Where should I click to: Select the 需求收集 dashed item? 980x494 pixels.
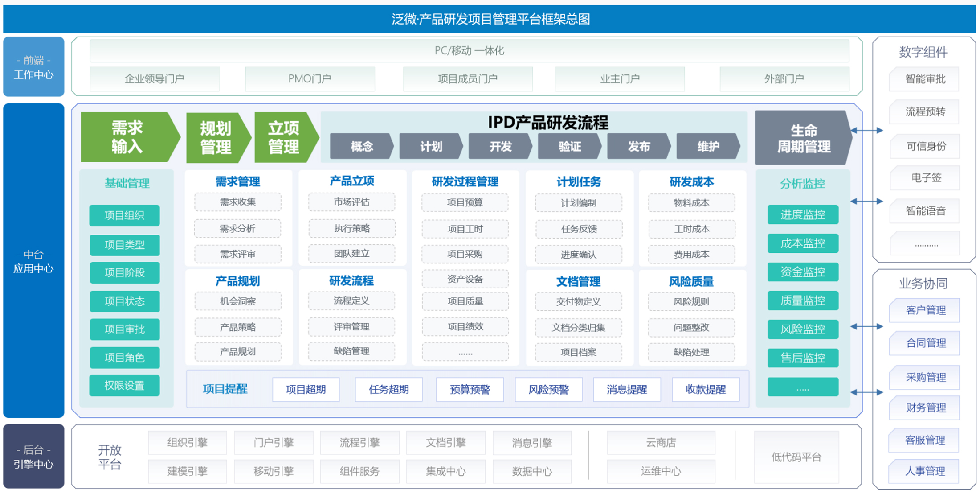click(237, 202)
